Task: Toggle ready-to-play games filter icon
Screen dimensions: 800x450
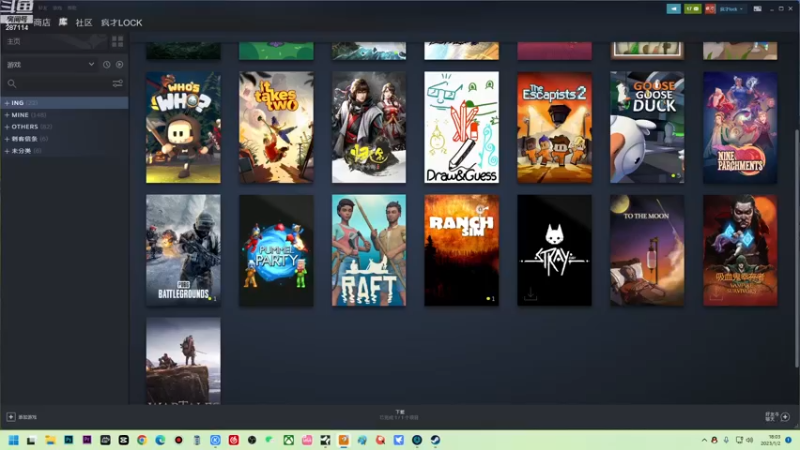Action: coord(119,65)
